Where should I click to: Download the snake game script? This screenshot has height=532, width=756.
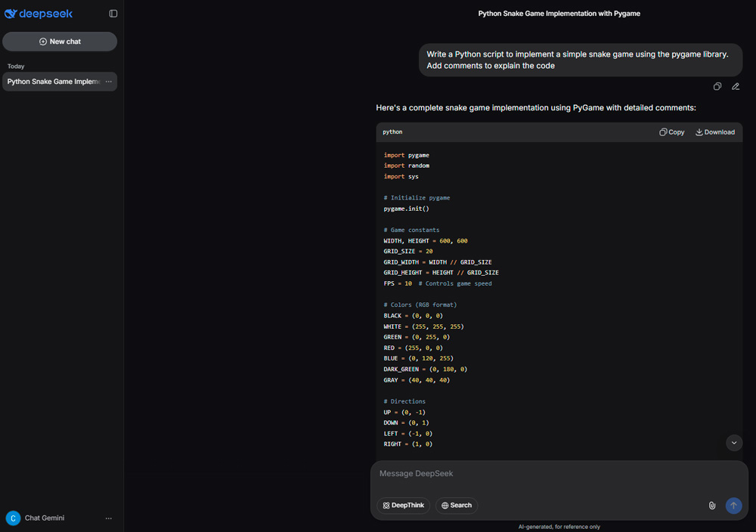(714, 131)
